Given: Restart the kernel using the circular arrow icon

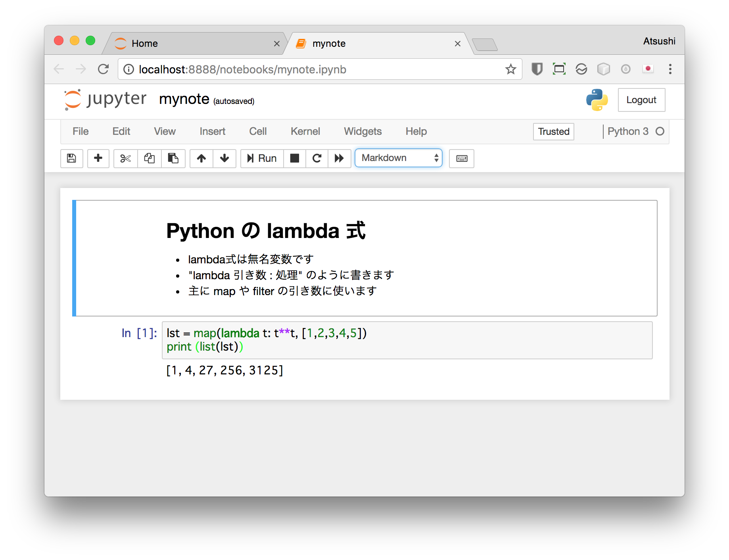Looking at the screenshot, I should [317, 158].
